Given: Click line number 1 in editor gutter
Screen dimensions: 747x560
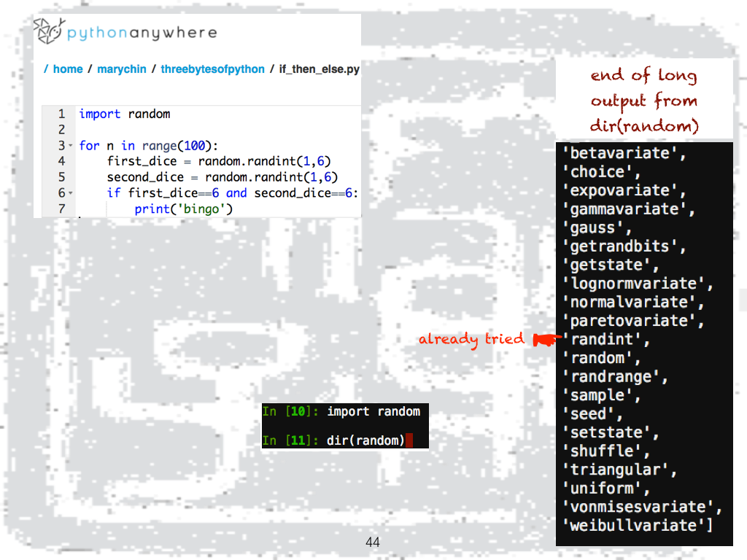Looking at the screenshot, I should coord(61,114).
